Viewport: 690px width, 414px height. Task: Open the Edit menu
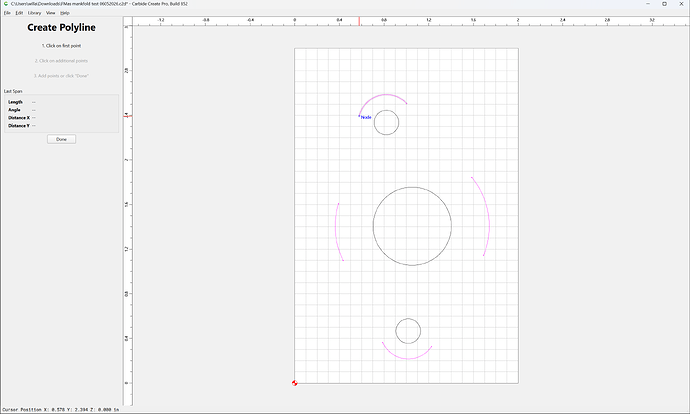(x=19, y=13)
